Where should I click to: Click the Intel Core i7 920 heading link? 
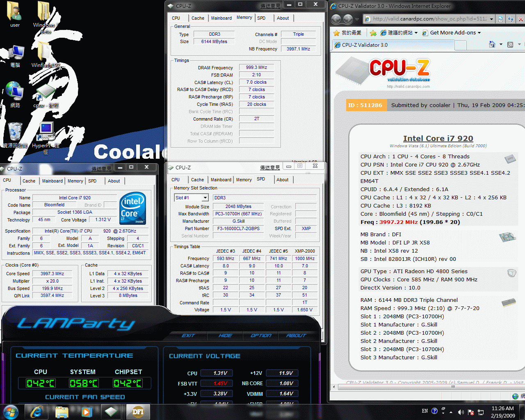tap(438, 138)
